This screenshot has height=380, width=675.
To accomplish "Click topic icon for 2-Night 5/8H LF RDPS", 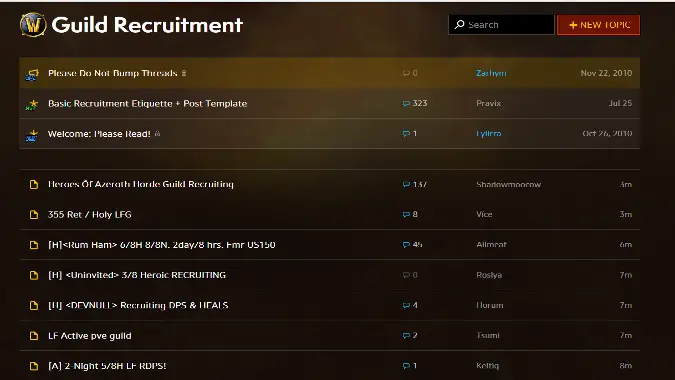I will (34, 366).
